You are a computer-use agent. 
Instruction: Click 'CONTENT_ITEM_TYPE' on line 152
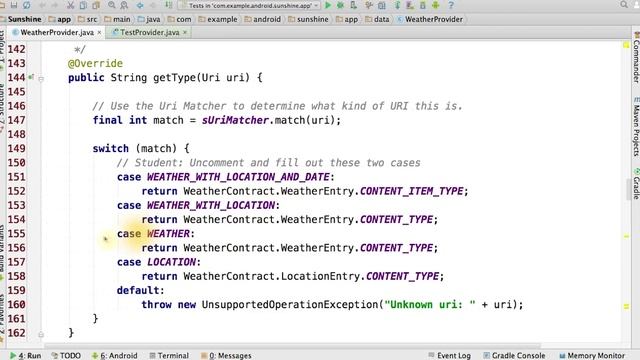point(411,191)
